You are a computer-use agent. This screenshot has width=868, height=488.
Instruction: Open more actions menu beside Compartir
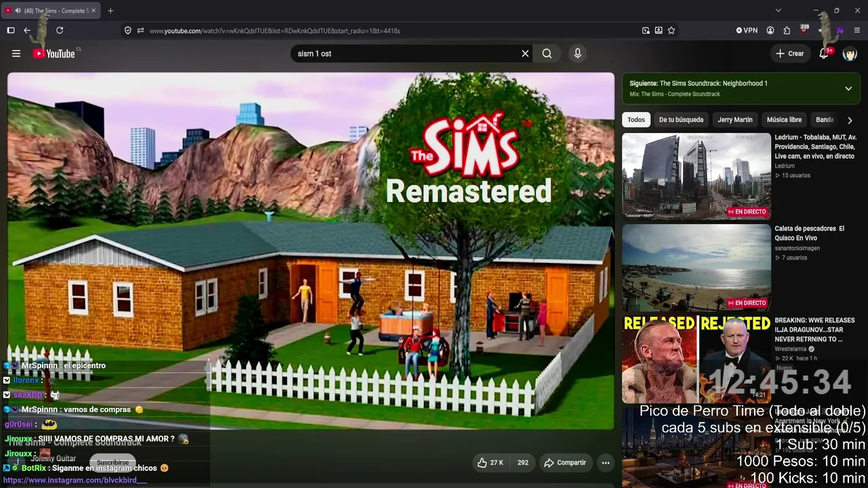pyautogui.click(x=606, y=463)
